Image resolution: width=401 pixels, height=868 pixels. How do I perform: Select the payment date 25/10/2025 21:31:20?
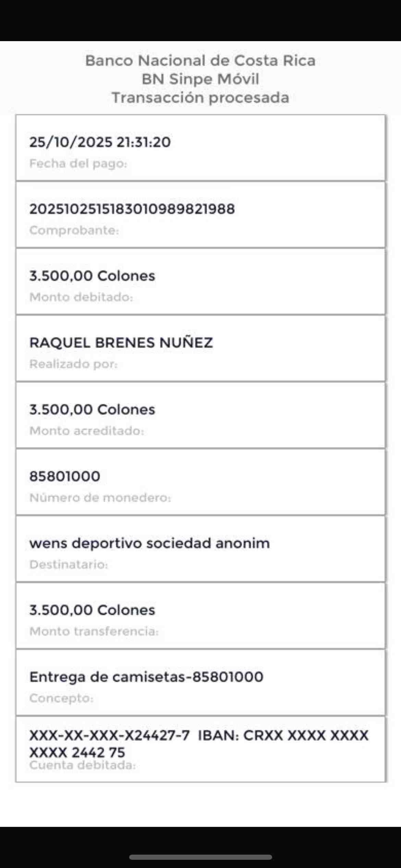pyautogui.click(x=100, y=142)
